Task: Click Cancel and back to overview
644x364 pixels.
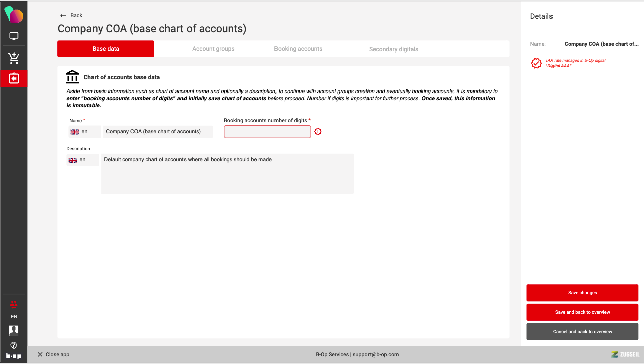Action: (582, 332)
